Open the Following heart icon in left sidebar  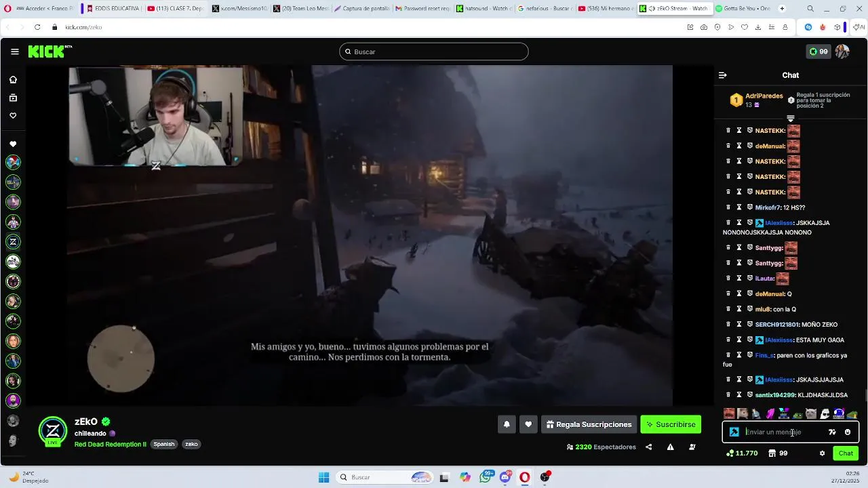(x=13, y=116)
